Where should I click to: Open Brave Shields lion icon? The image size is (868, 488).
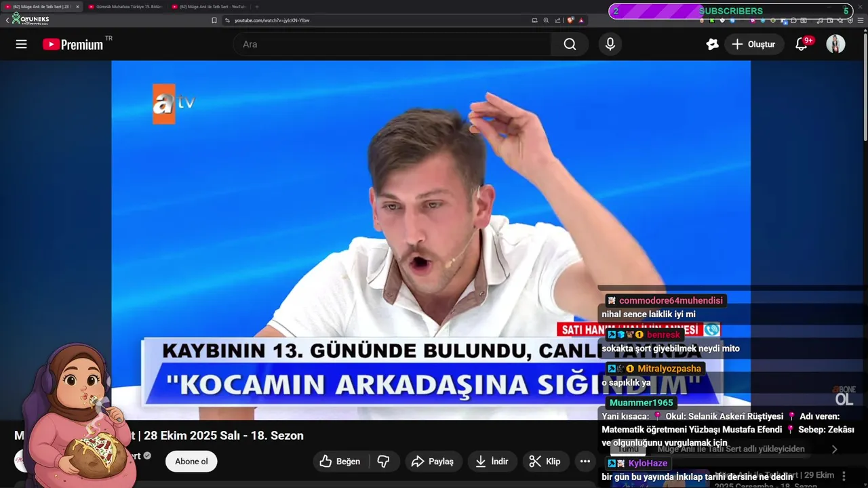click(x=570, y=20)
